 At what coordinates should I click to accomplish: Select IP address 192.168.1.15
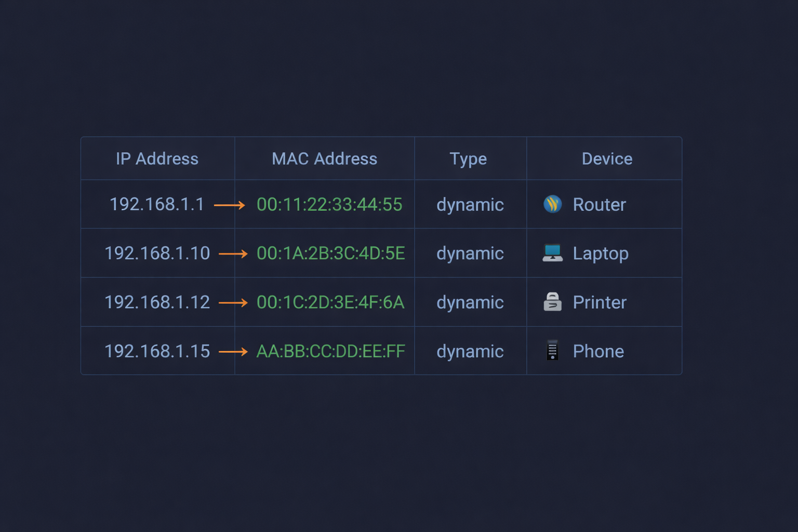157,351
